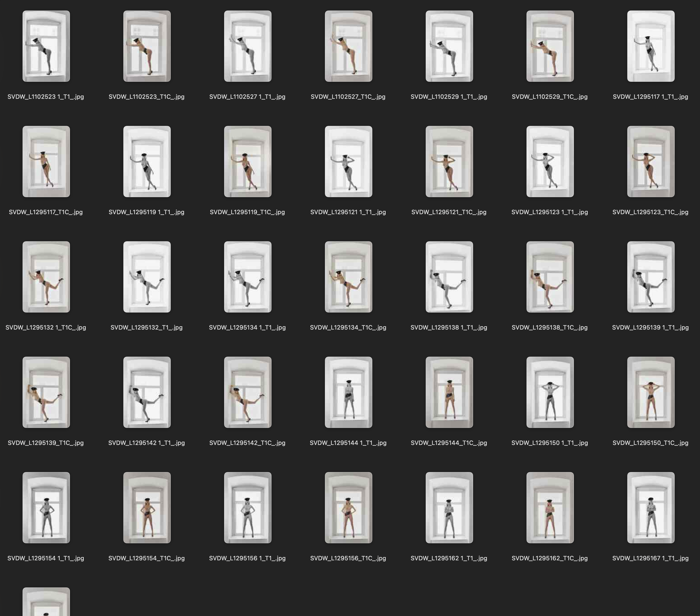Open the SVDW_L1102523_T1C_.jpg image preview
700x616 pixels.
pos(147,46)
